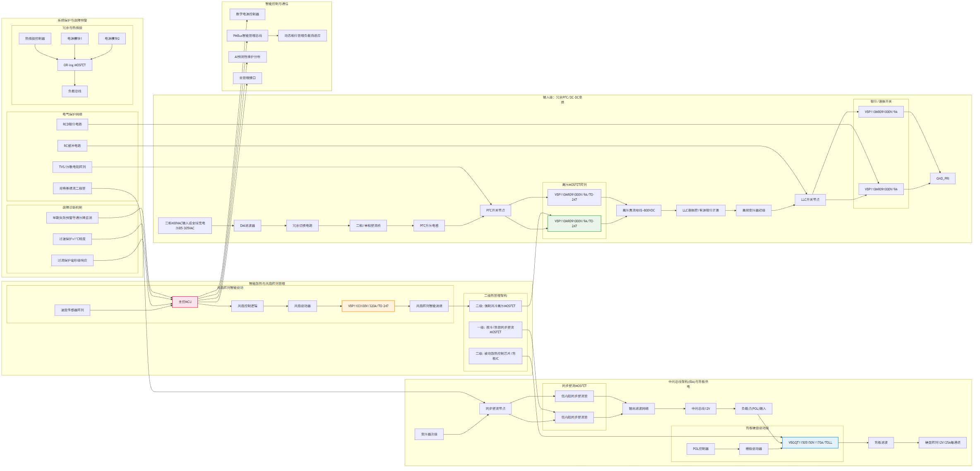Select the RCD钳位电路 node
Viewport: 980px width, 471px height.
tap(72, 124)
